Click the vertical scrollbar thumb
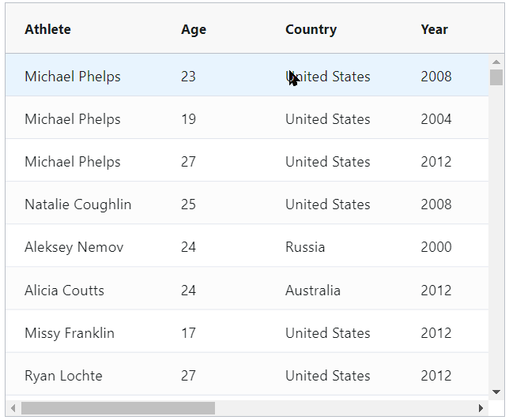This screenshot has width=509, height=420. coord(496,77)
